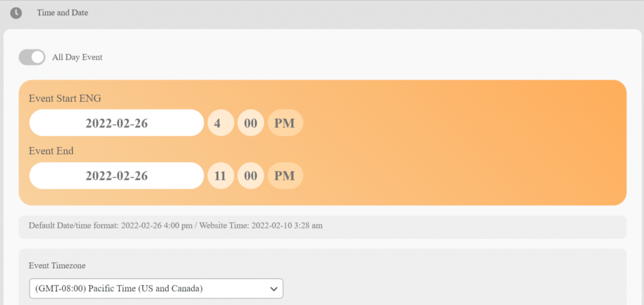Open the Event Timezone Pacific Time dropdown
The width and height of the screenshot is (644, 305).
pyautogui.click(x=156, y=289)
